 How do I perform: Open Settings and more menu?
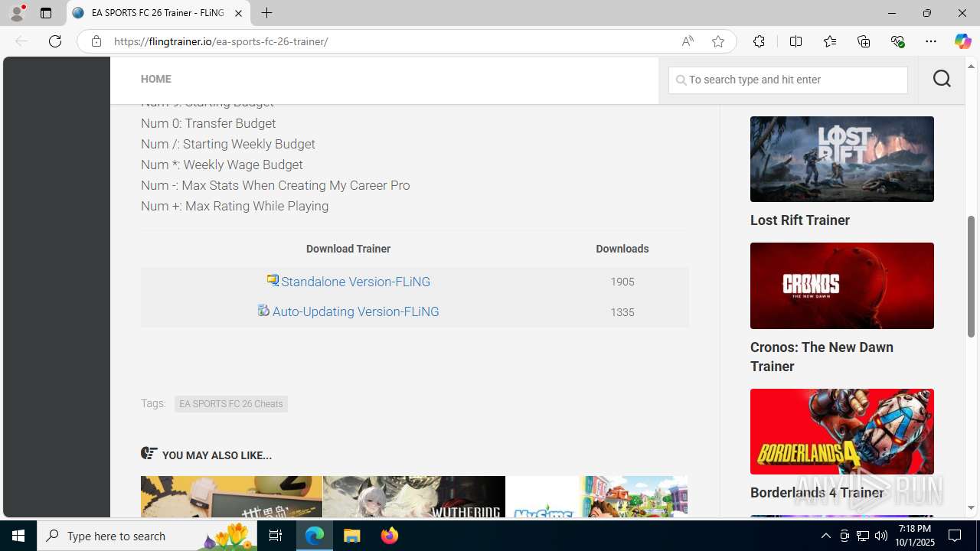[x=931, y=41]
